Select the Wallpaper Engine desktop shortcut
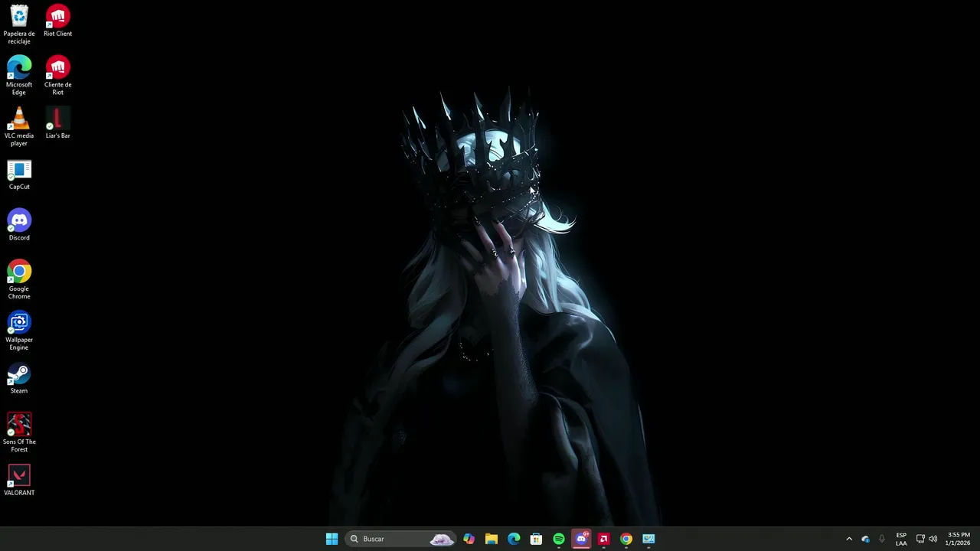Viewport: 980px width, 551px height. 19,331
